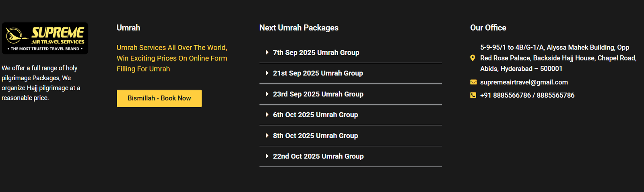Expand arrow beside 8th Oct 2025 Umrah Group
Image resolution: width=644 pixels, height=192 pixels.
(267, 136)
